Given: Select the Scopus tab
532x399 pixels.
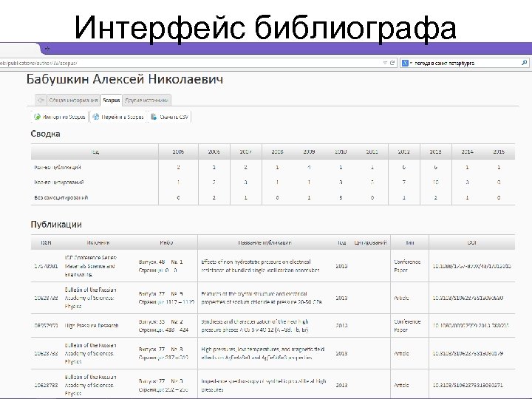Looking at the screenshot, I should click(112, 100).
